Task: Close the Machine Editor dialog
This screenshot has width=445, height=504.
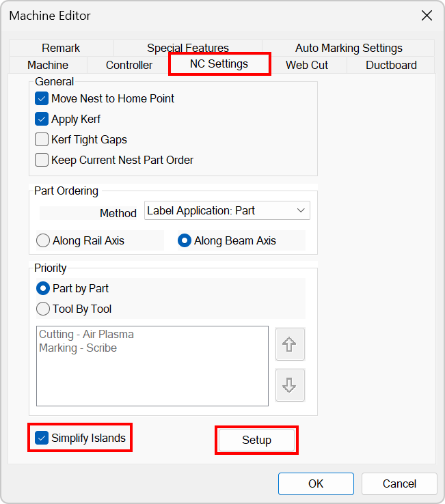Action: pos(427,16)
